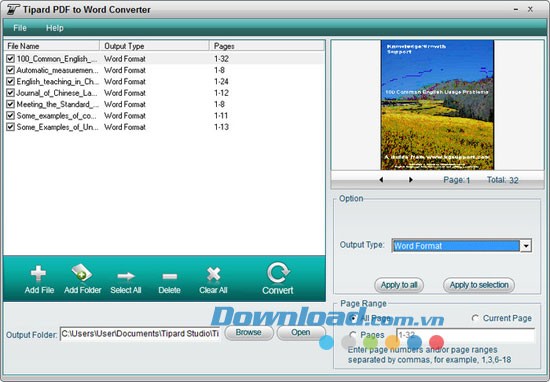550x382 pixels.
Task: Click the Open output folder button
Action: pos(301,333)
